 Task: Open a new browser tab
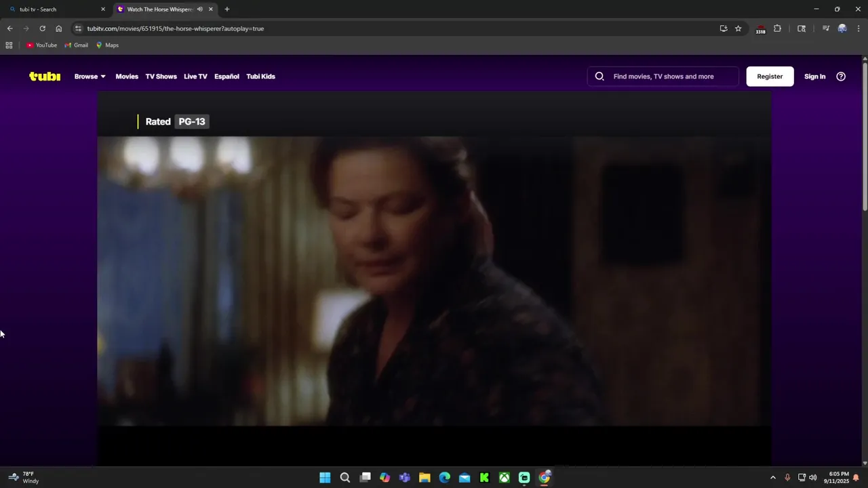click(227, 9)
